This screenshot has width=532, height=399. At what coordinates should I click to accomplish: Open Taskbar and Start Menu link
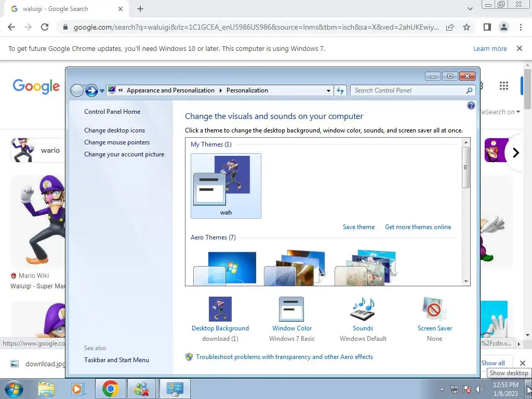click(x=117, y=360)
